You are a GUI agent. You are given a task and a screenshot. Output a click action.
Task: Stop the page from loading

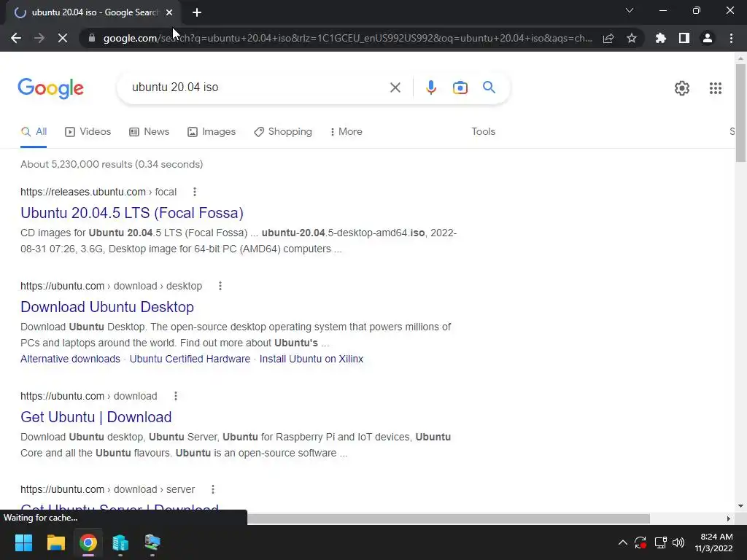pyautogui.click(x=63, y=38)
